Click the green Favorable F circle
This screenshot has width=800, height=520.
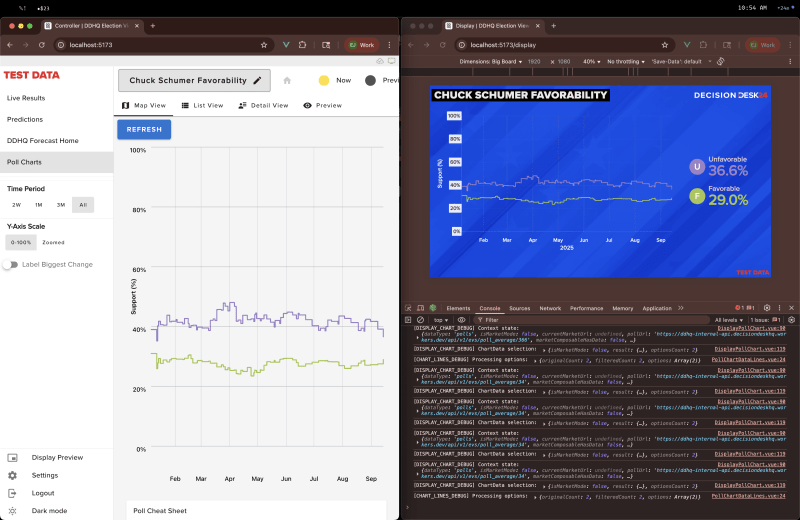pyautogui.click(x=697, y=196)
